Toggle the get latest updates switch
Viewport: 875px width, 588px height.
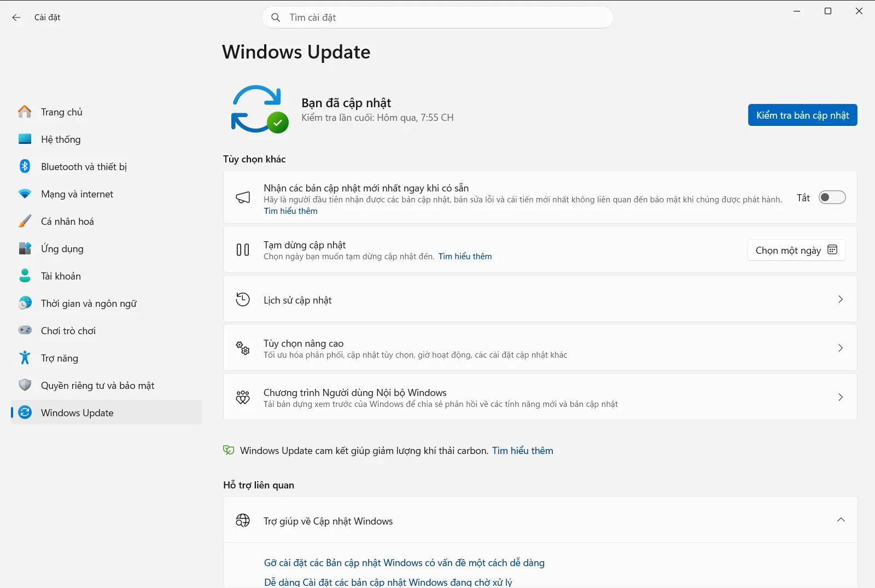pyautogui.click(x=832, y=197)
